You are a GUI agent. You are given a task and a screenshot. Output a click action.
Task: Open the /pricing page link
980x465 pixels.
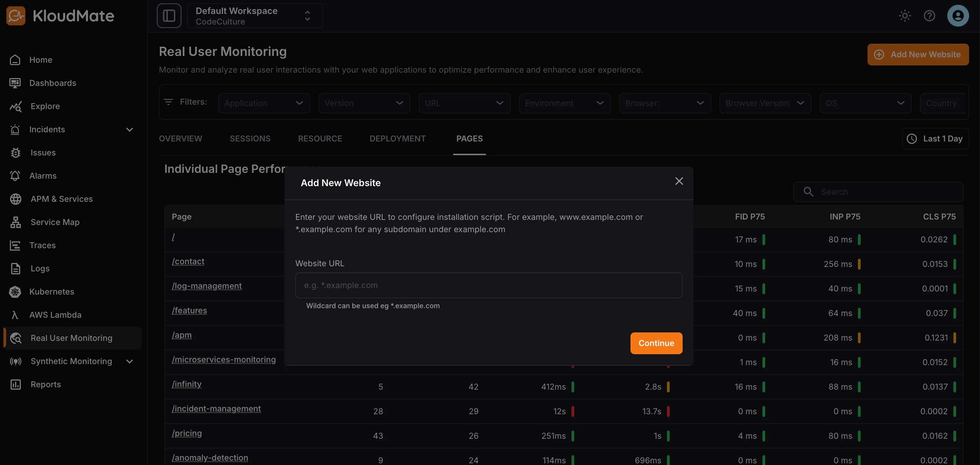[x=187, y=433]
